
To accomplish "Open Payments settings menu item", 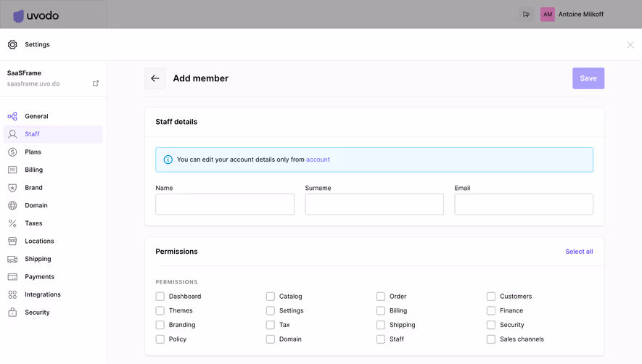I will pyautogui.click(x=53, y=277).
